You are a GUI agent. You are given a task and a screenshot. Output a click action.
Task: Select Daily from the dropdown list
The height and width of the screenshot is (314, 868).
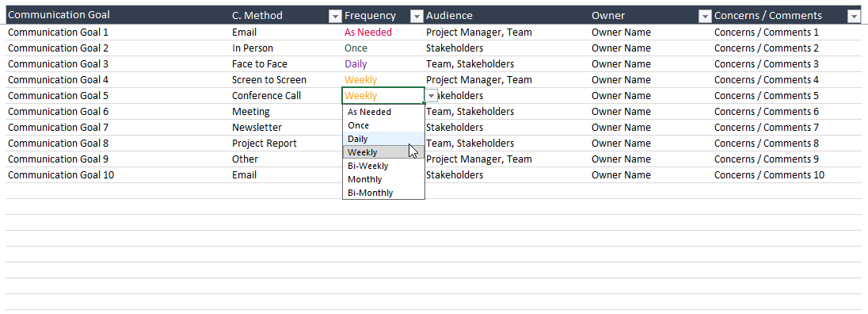pos(383,139)
